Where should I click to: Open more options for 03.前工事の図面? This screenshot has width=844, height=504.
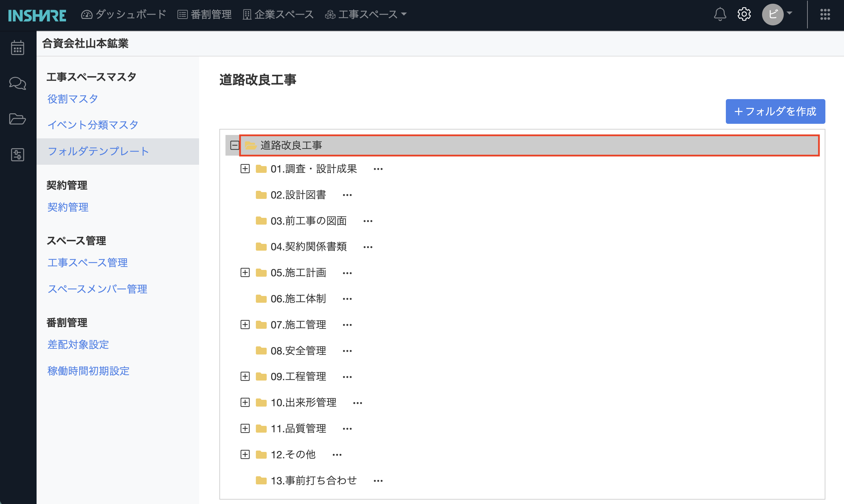(368, 221)
